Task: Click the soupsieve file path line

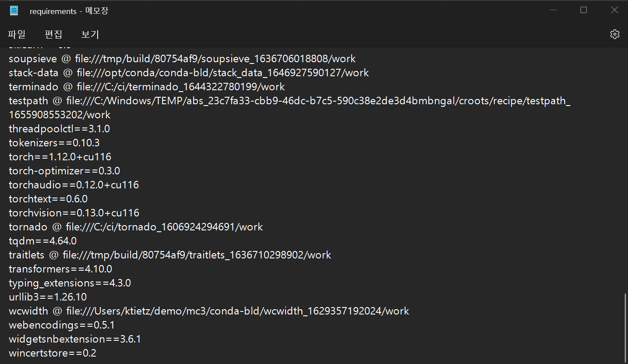Action: pos(182,59)
